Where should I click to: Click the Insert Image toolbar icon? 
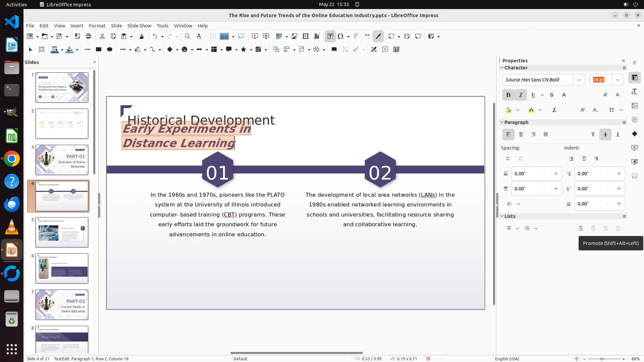coord(294,36)
